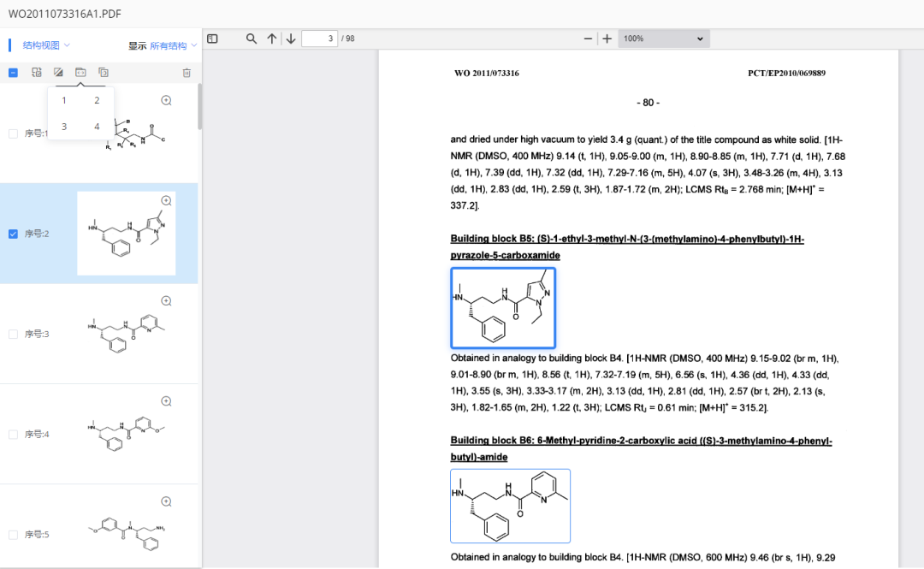The width and height of the screenshot is (924, 569).
Task: Click the WO2011073316A1.PDF file title
Action: click(x=65, y=14)
